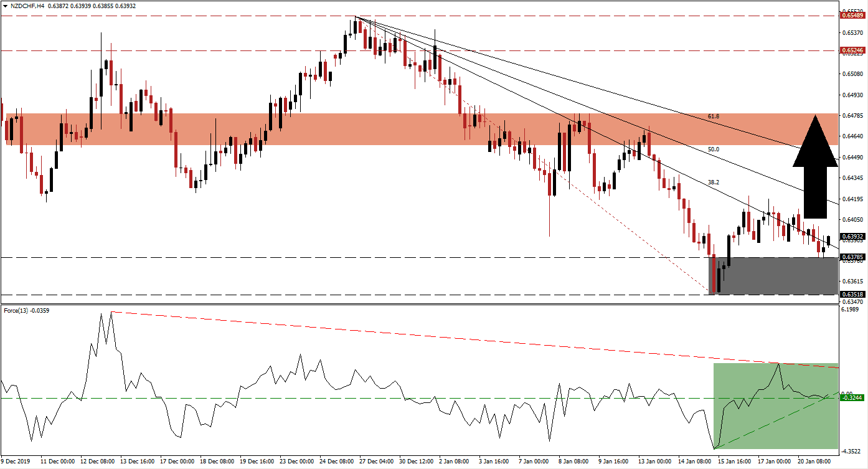The height and width of the screenshot is (469, 868).
Task: Select the current price tag 0.63932
Action: 851,237
